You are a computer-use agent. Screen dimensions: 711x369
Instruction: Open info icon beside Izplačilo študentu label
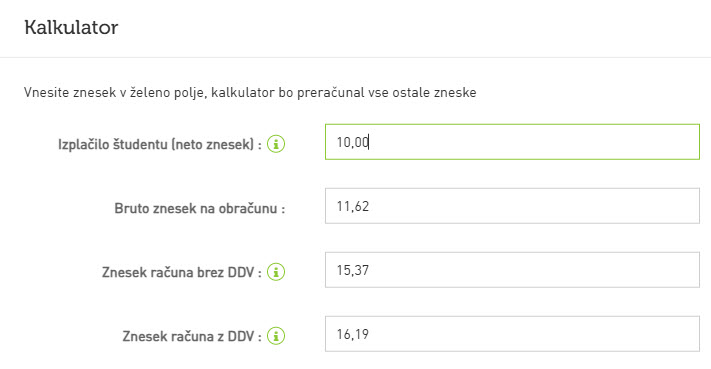pyautogui.click(x=276, y=144)
